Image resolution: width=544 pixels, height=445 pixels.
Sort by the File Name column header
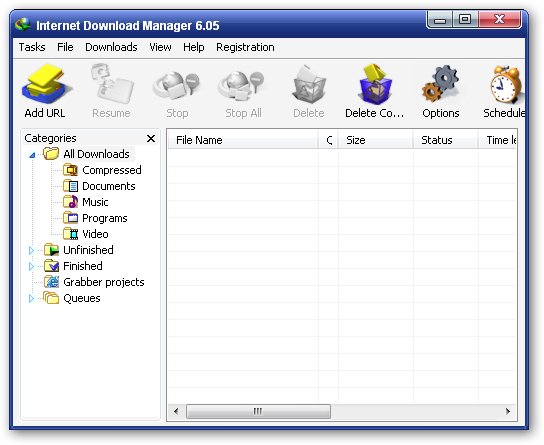point(243,140)
